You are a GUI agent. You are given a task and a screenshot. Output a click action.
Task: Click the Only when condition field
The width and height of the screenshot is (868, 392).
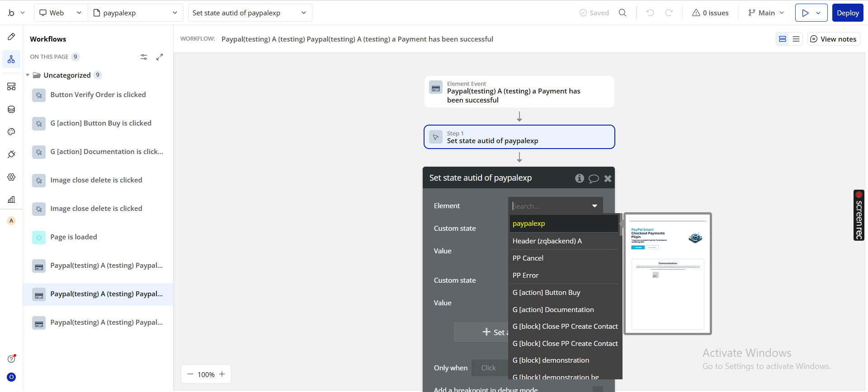pos(490,368)
